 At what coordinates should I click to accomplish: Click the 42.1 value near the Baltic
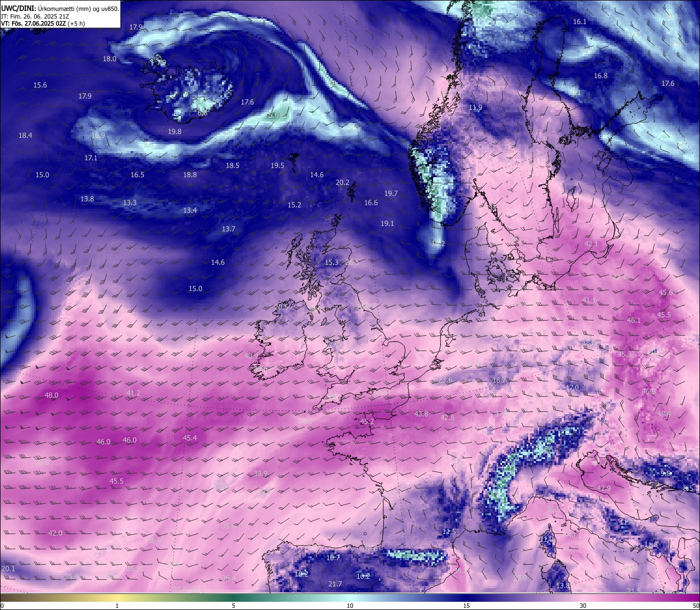point(591,243)
